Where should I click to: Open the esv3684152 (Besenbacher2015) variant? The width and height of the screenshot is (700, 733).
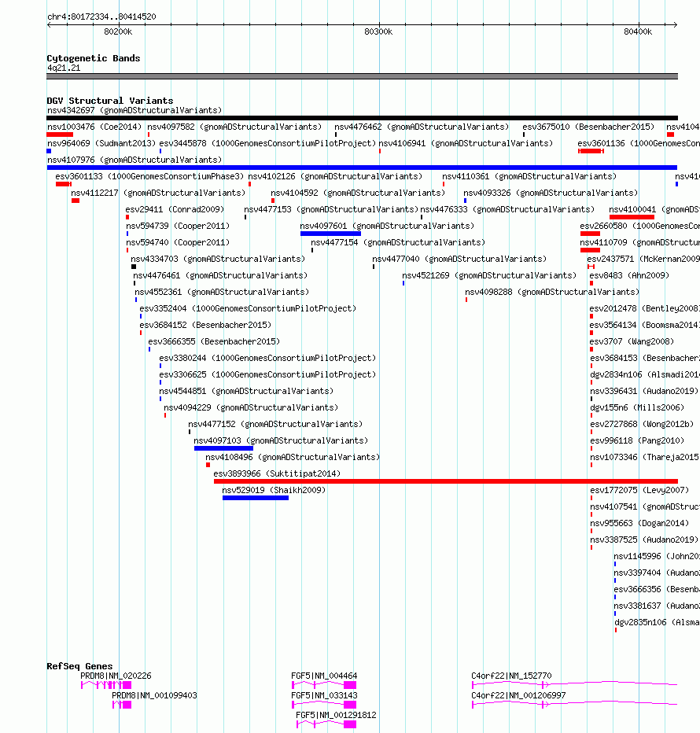(x=205, y=325)
